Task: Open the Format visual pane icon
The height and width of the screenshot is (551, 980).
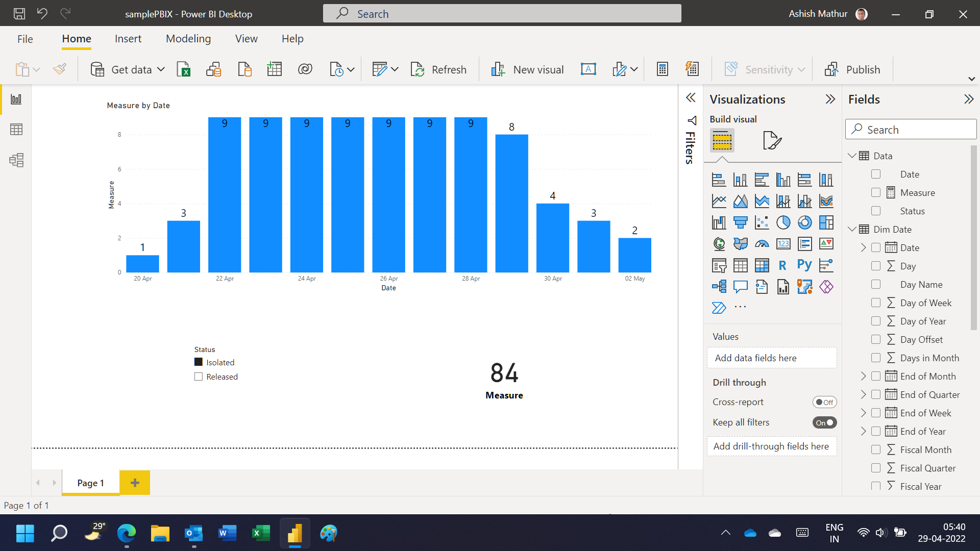Action: tap(772, 140)
